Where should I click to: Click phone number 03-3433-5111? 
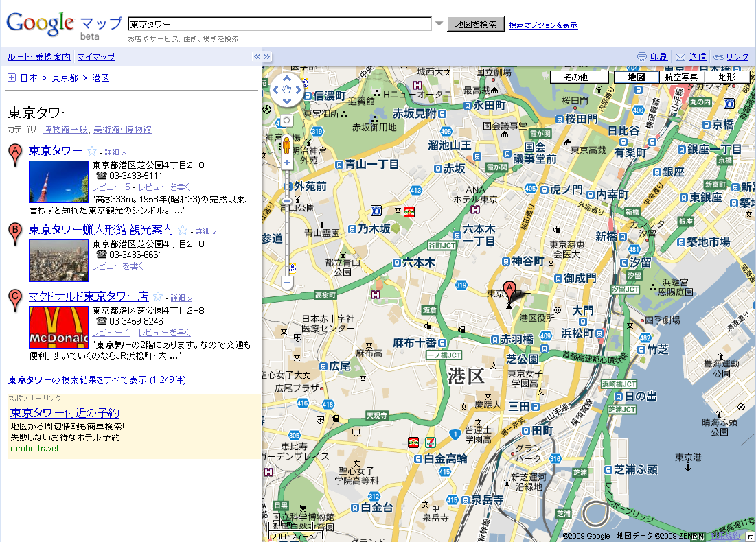[136, 176]
